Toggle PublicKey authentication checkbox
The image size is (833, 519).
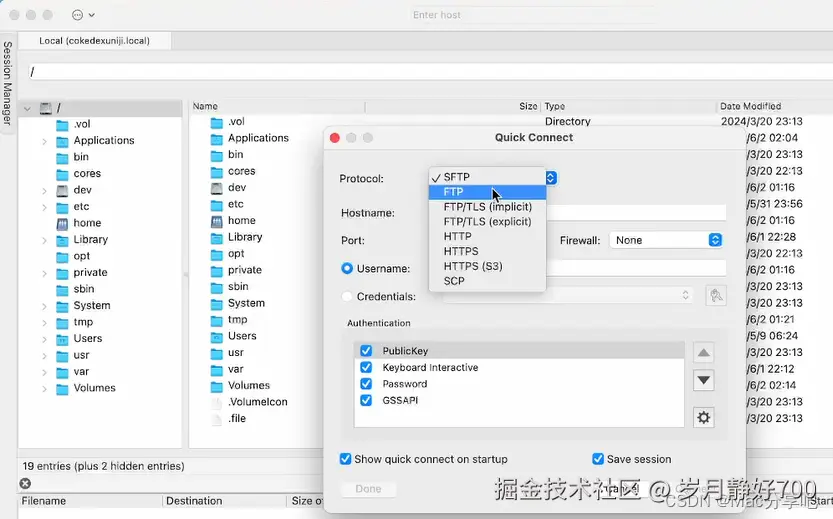pos(366,351)
